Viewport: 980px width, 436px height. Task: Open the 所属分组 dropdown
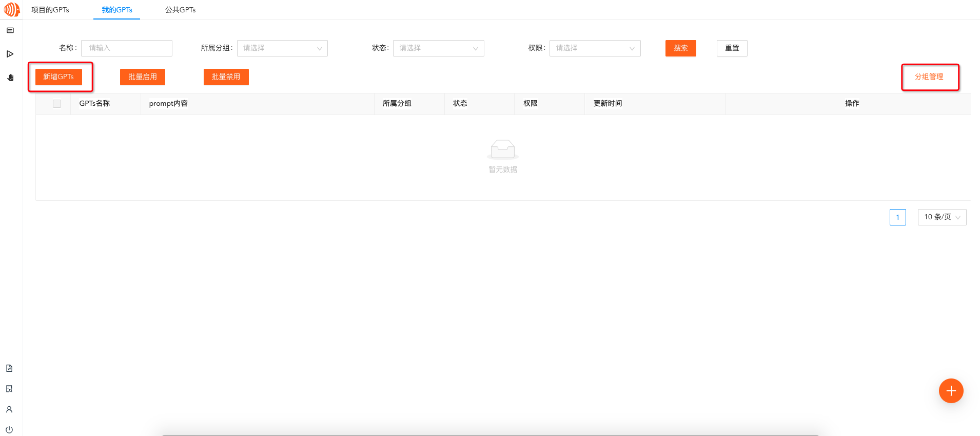(x=282, y=48)
